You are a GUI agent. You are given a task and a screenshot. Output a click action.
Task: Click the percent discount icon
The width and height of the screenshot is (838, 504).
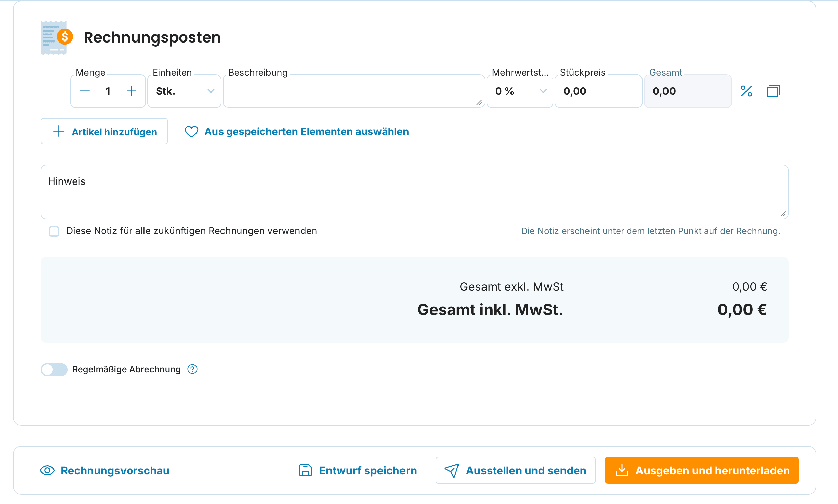point(746,91)
